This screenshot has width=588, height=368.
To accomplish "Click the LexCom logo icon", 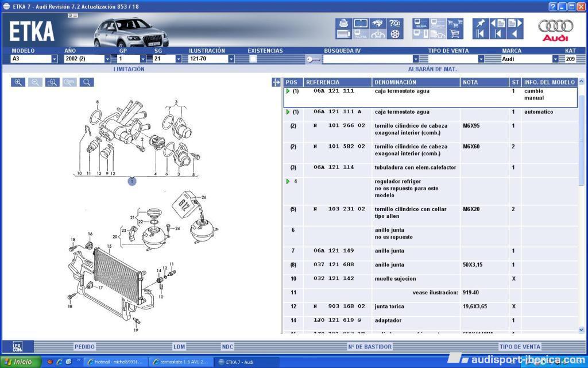I will click(18, 346).
